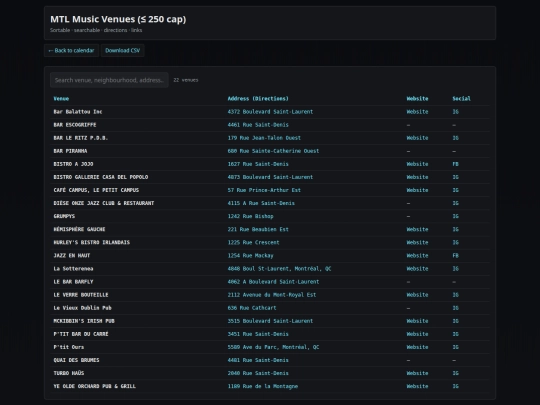This screenshot has width=540, height=405.
Task: Open directions to 4481 Rue Saint-Denis
Action: pos(258,360)
